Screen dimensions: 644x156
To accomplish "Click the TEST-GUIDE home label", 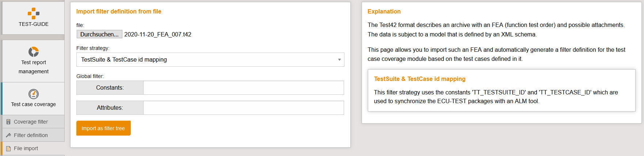I will tap(34, 24).
